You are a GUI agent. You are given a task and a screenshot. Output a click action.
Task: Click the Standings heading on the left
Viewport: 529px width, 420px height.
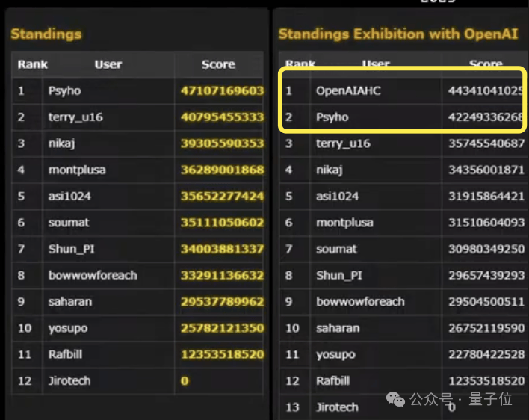pos(46,34)
